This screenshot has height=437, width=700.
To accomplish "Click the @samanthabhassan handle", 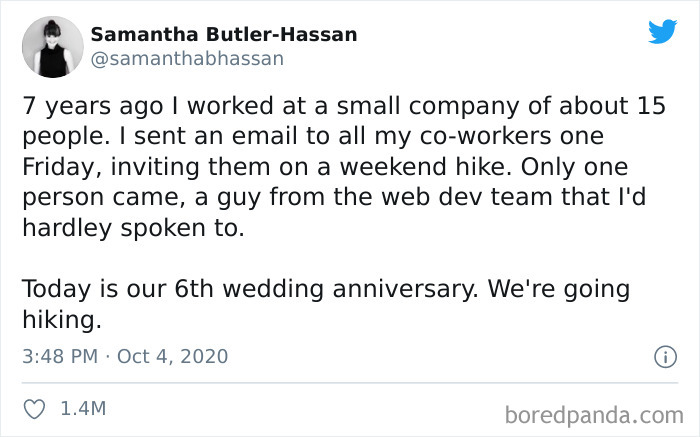I will coord(187,59).
